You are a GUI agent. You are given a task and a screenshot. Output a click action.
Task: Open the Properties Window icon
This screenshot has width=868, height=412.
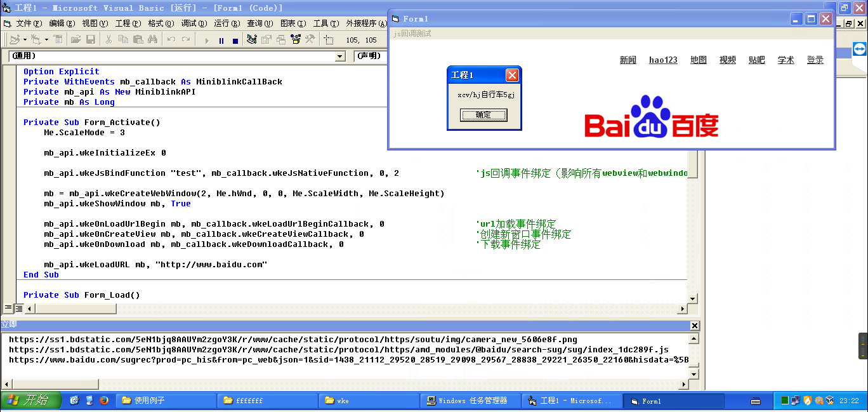pyautogui.click(x=266, y=39)
